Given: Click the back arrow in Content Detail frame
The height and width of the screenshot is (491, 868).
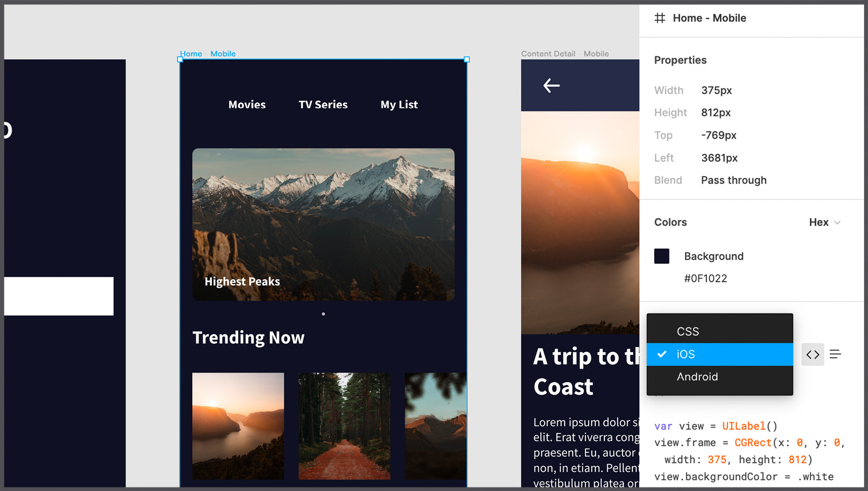Looking at the screenshot, I should coord(551,86).
